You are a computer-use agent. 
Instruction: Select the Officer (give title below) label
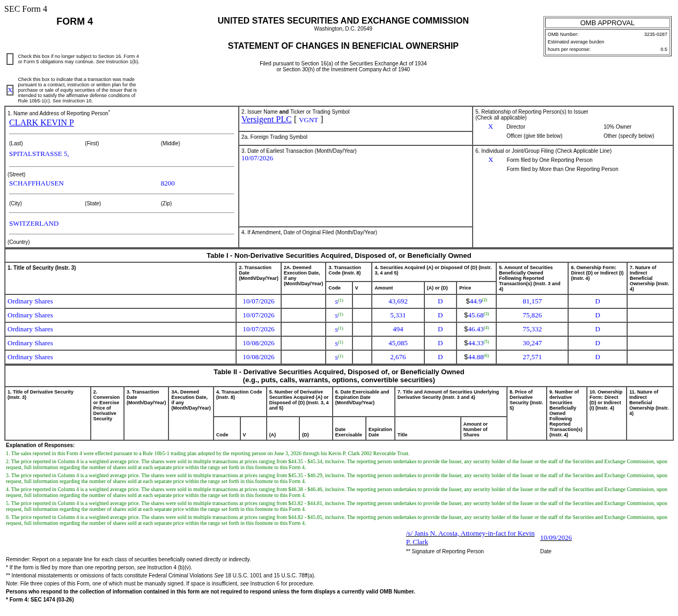[x=534, y=136]
